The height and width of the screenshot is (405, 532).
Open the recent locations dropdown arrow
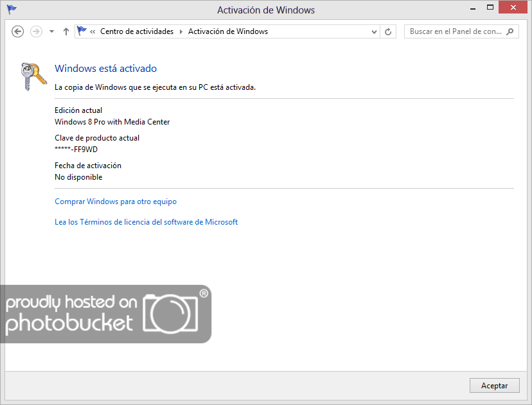coord(51,31)
